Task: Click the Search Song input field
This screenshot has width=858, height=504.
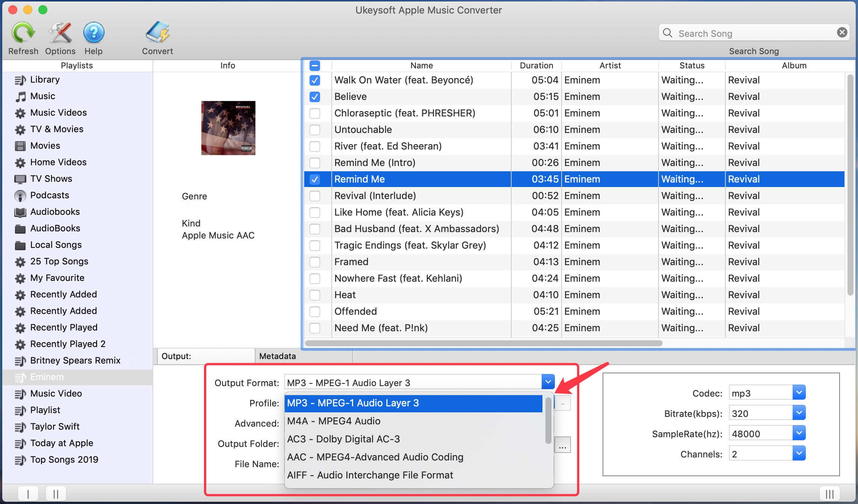Action: click(x=753, y=33)
